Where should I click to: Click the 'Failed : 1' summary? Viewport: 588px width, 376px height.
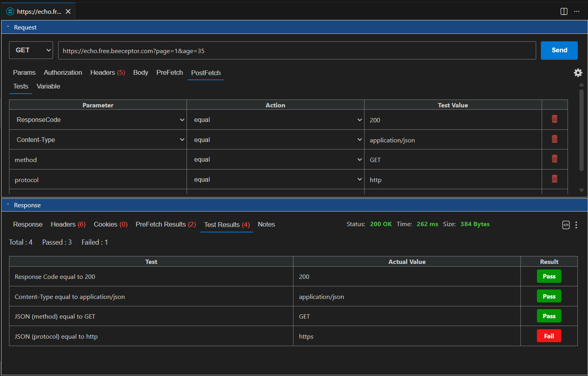tap(95, 242)
